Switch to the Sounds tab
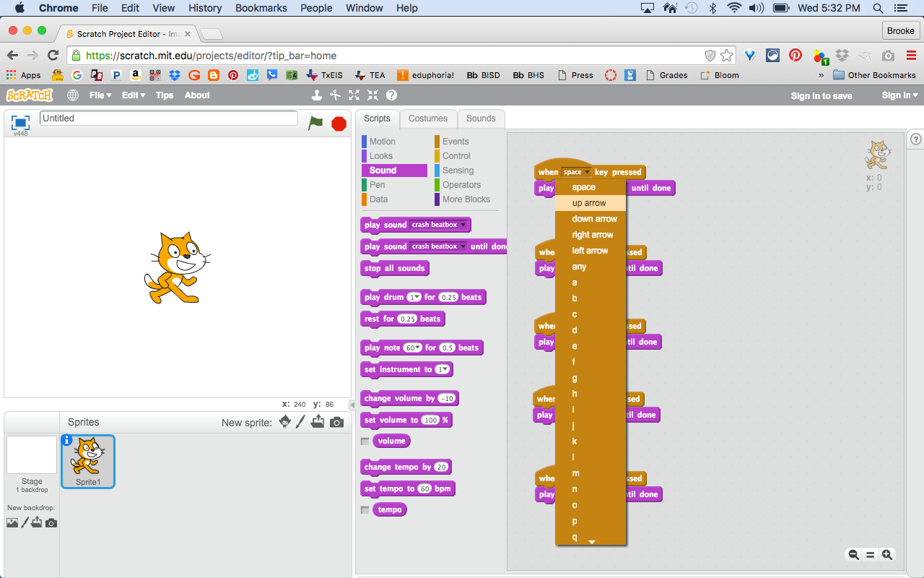924x578 pixels. coord(481,118)
